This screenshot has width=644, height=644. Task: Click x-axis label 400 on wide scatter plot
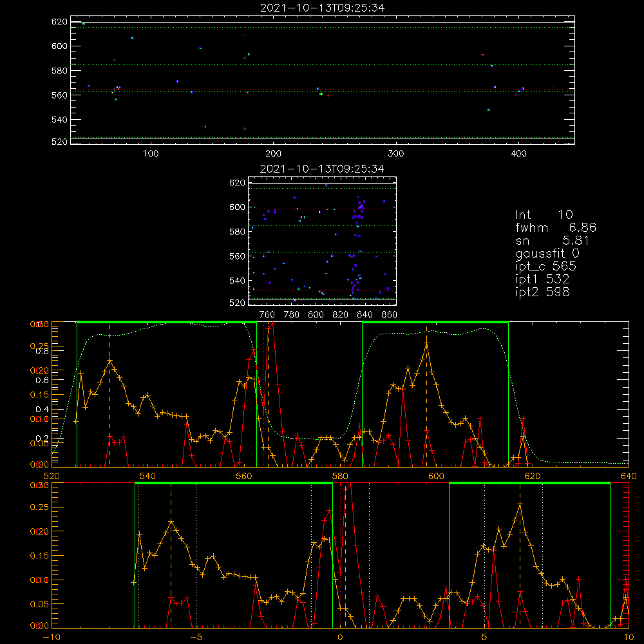click(x=518, y=154)
